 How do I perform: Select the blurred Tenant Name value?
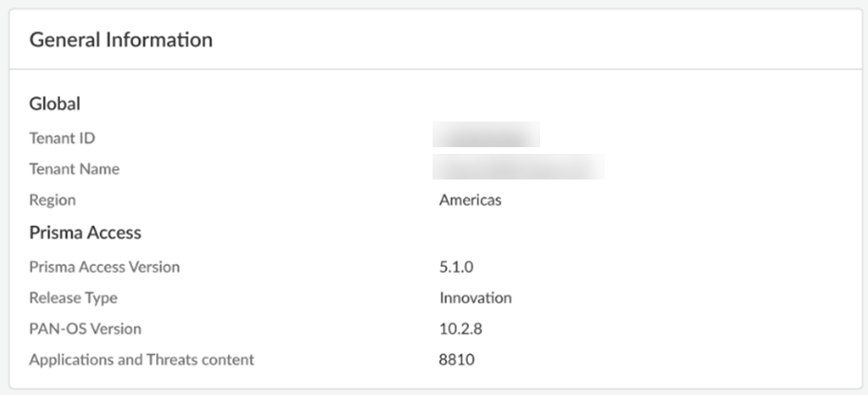pos(518,167)
